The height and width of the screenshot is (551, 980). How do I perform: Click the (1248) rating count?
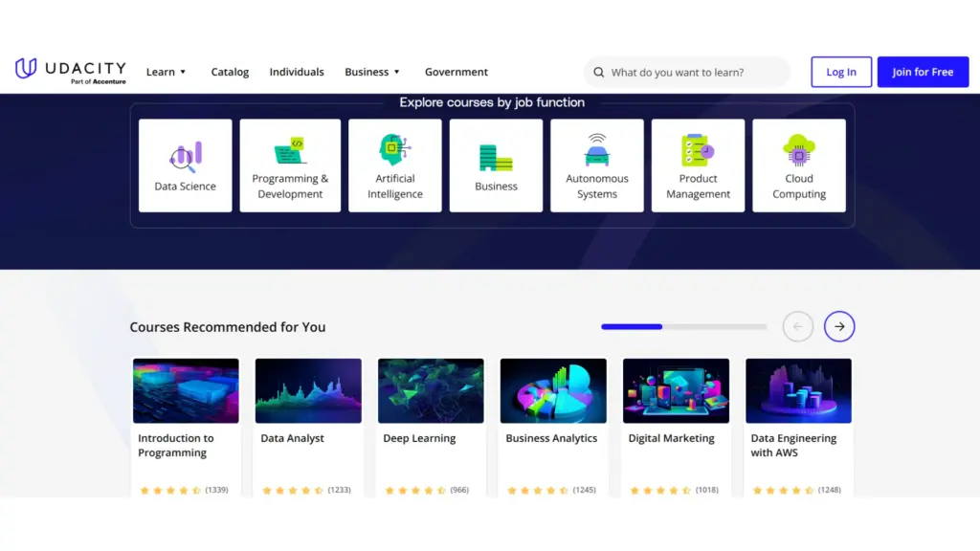pyautogui.click(x=829, y=490)
